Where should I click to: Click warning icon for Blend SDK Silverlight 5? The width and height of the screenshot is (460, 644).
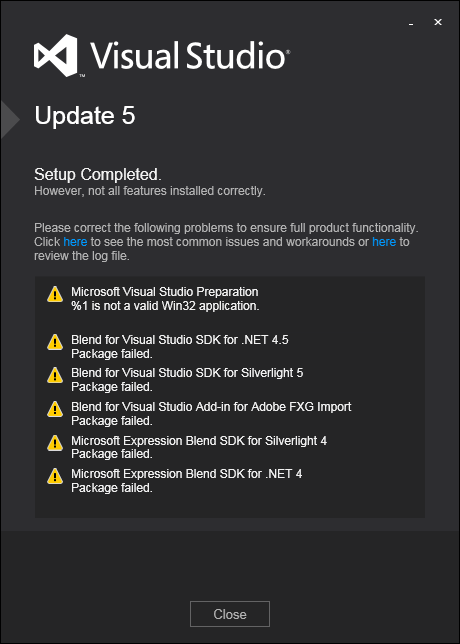click(55, 375)
